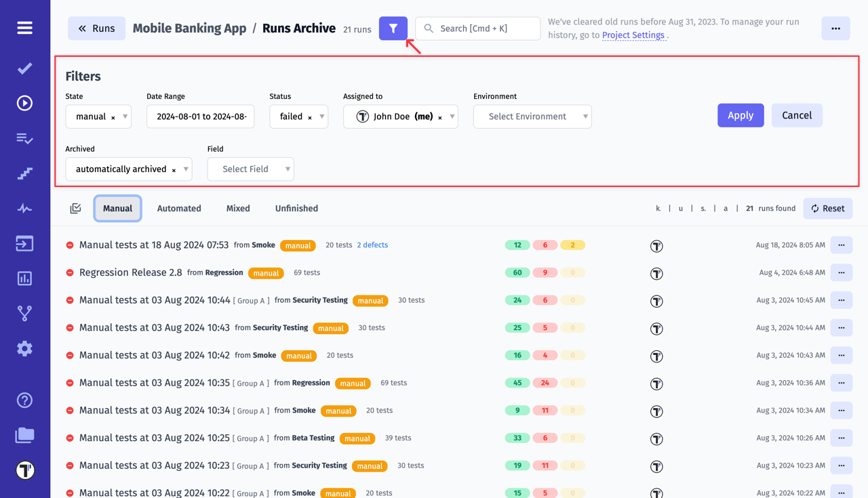Viewport: 868px width, 498px height.
Task: Remove the 'manual' State filter value
Action: point(113,118)
